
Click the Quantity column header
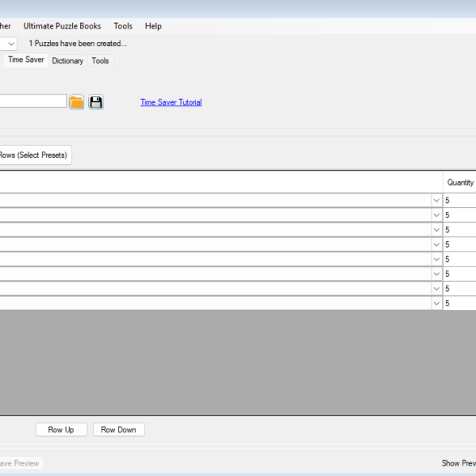tap(459, 182)
